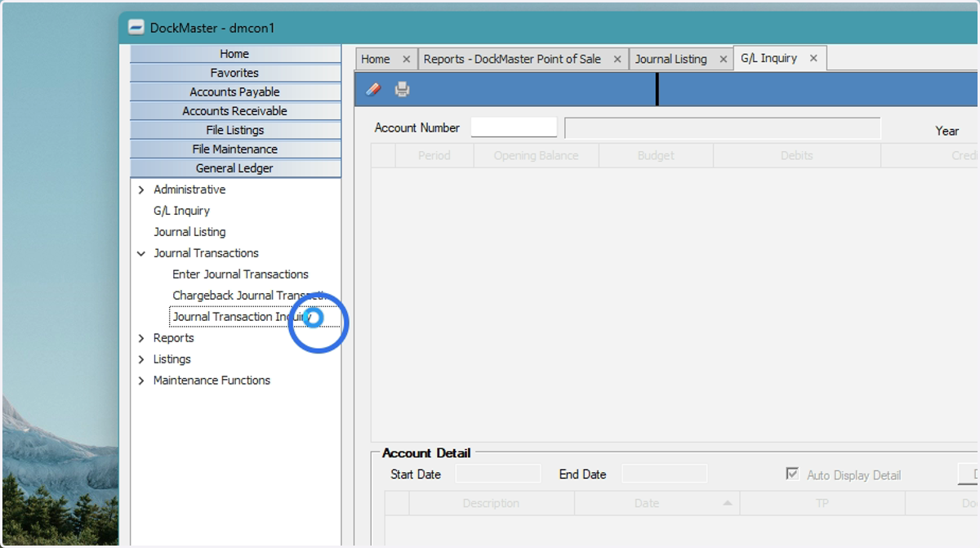Click the Account Detail group heading

click(x=426, y=453)
